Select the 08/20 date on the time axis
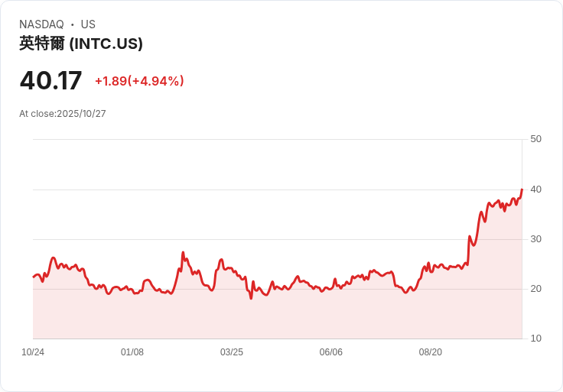Image resolution: width=563 pixels, height=392 pixels. (431, 352)
